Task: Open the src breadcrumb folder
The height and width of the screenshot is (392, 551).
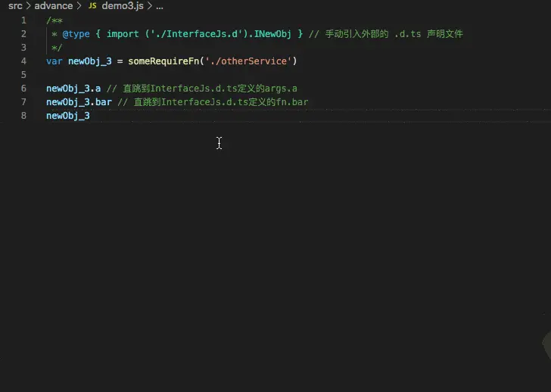Action: point(15,6)
